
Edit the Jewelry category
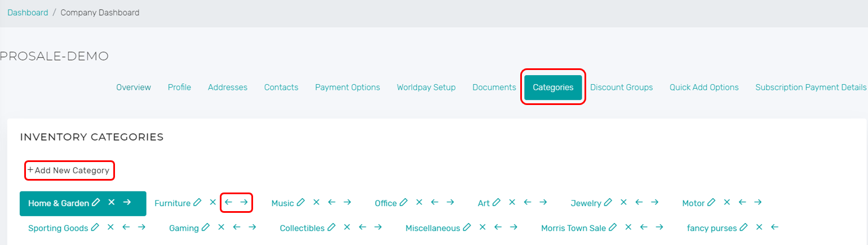coord(608,202)
